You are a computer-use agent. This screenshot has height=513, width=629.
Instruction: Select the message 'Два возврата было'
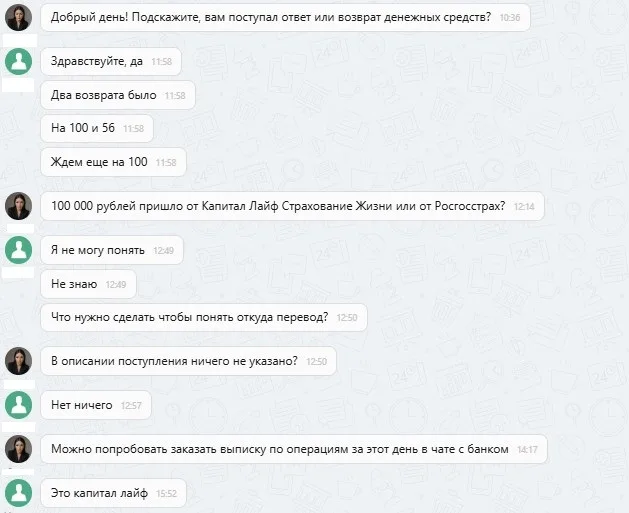pos(118,95)
